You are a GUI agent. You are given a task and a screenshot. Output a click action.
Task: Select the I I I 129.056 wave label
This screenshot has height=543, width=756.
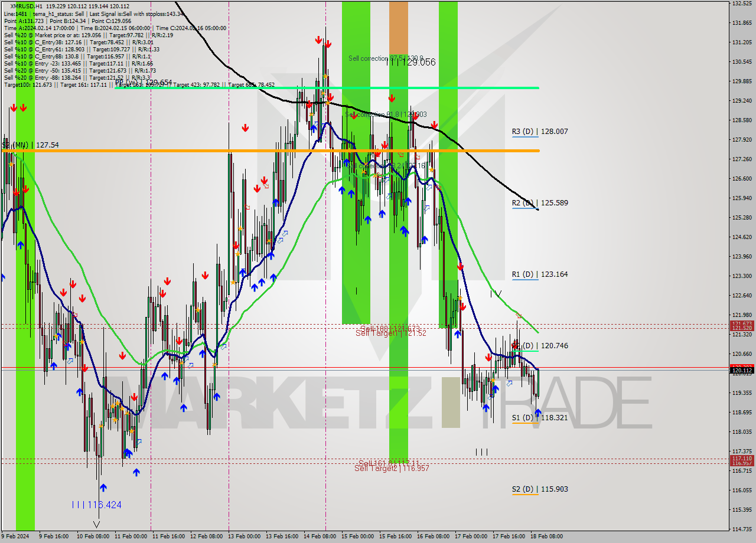(x=411, y=62)
